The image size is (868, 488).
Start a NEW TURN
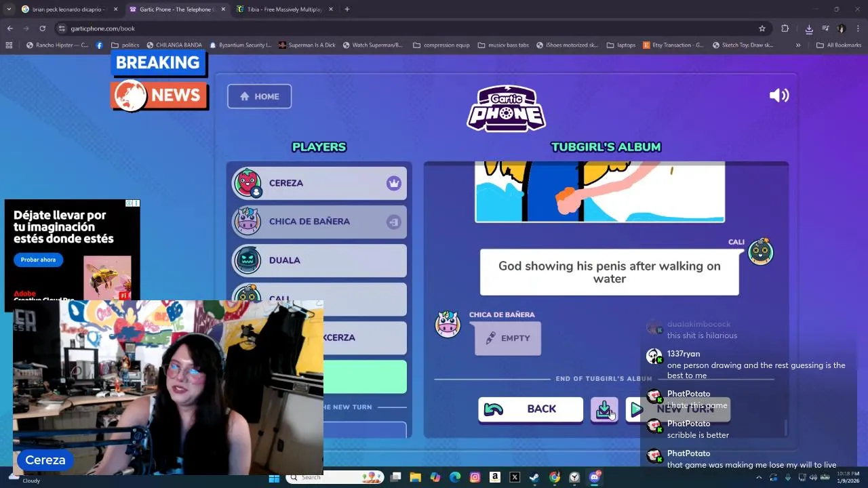coord(677,409)
